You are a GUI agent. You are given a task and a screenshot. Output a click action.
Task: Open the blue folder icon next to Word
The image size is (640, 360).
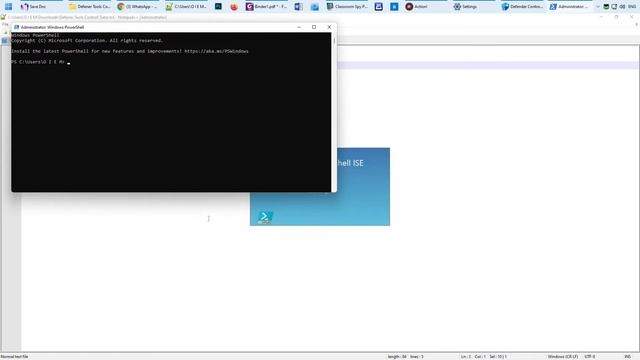(314, 7)
